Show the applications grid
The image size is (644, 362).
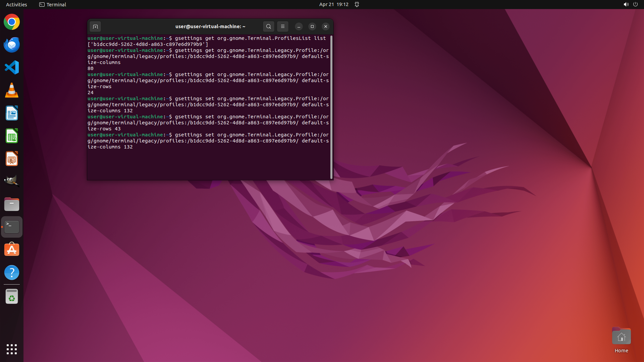(x=12, y=349)
